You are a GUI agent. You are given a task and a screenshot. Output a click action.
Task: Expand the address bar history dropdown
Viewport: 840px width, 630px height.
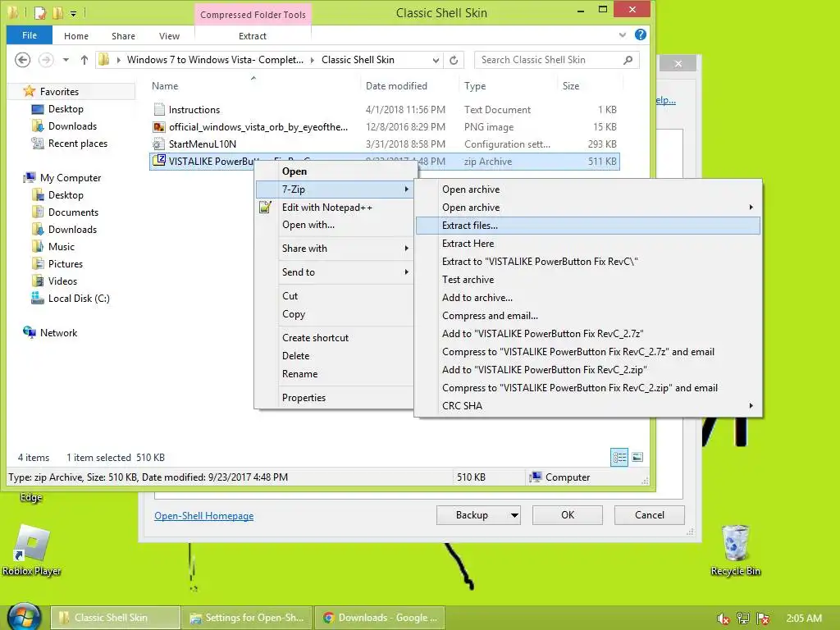click(x=436, y=60)
